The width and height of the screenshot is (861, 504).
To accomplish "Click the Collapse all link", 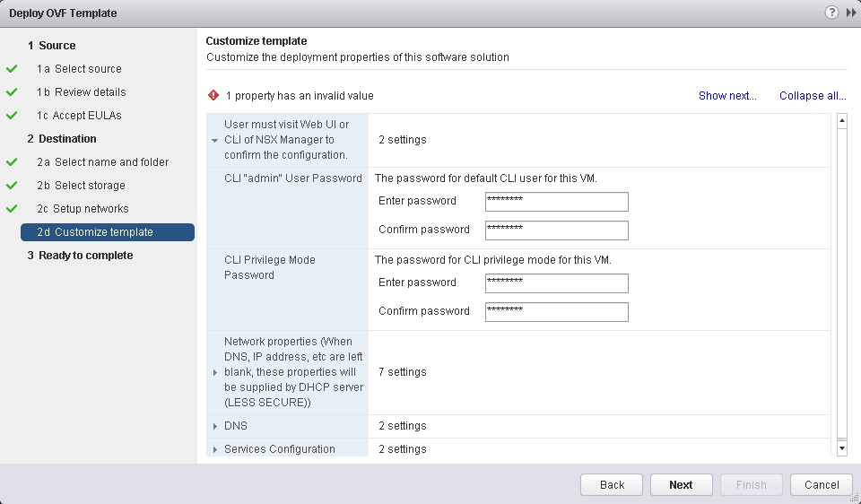I will click(812, 96).
